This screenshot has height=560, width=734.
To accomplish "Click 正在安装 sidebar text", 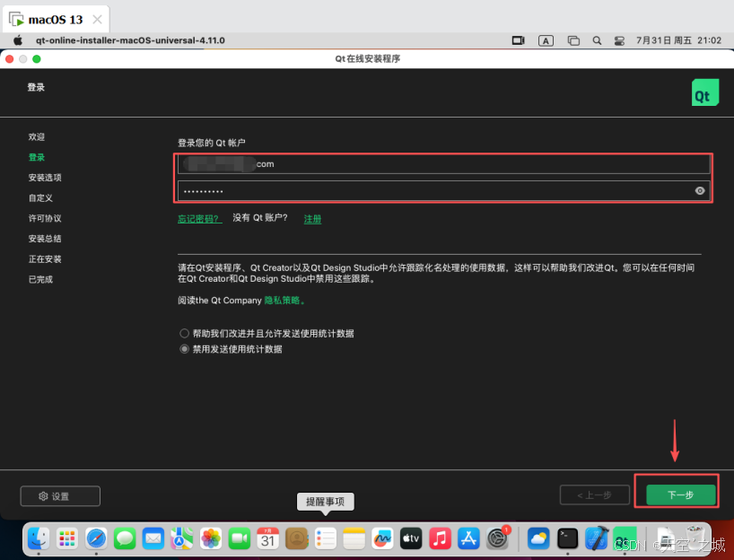I will (x=45, y=259).
